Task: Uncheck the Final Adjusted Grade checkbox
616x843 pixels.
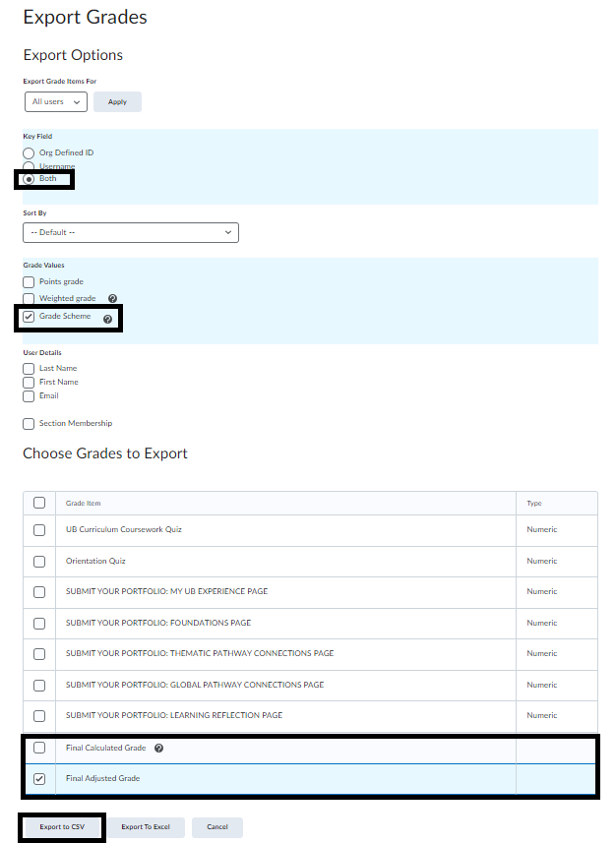Action: click(x=39, y=779)
